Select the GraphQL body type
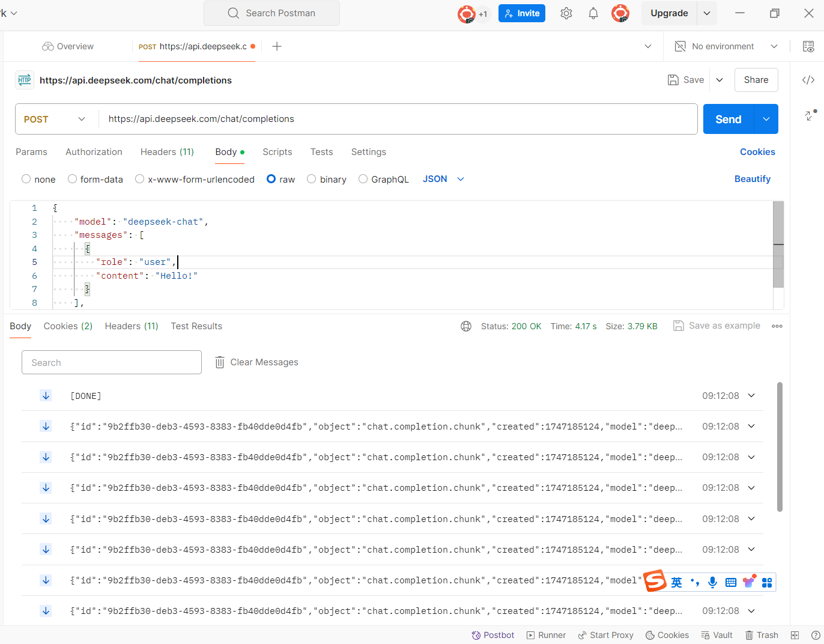 (383, 179)
